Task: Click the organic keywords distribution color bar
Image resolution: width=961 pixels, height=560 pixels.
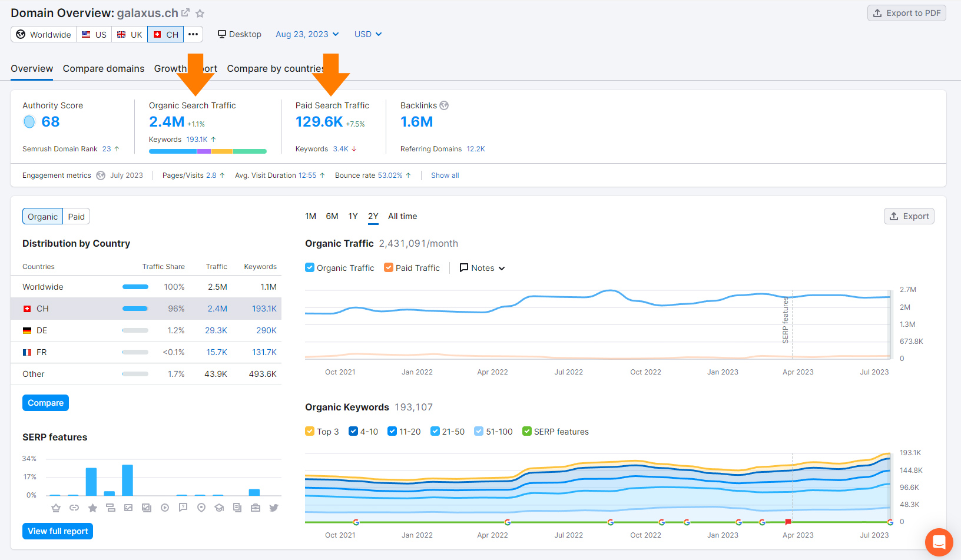Action: (208, 151)
